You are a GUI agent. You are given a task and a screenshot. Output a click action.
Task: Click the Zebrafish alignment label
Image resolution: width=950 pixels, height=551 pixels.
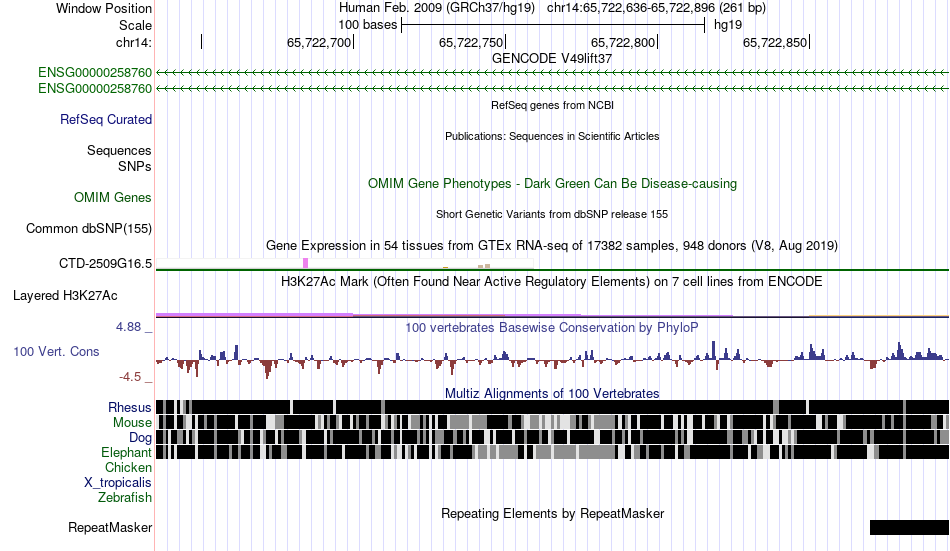(x=125, y=498)
